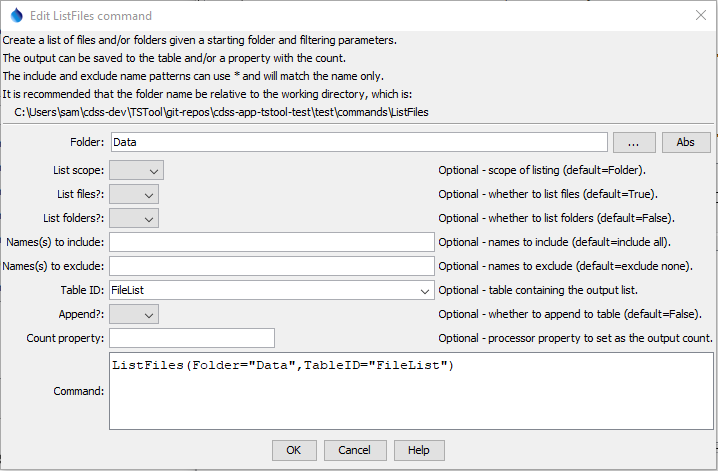Open the List files? dropdown

(134, 195)
